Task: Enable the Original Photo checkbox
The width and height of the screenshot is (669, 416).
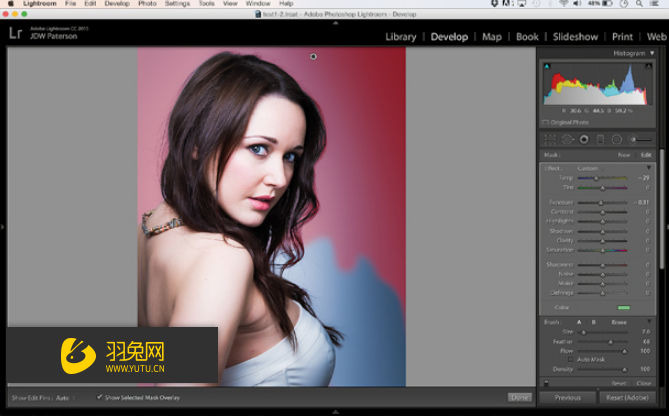Action: [x=545, y=122]
